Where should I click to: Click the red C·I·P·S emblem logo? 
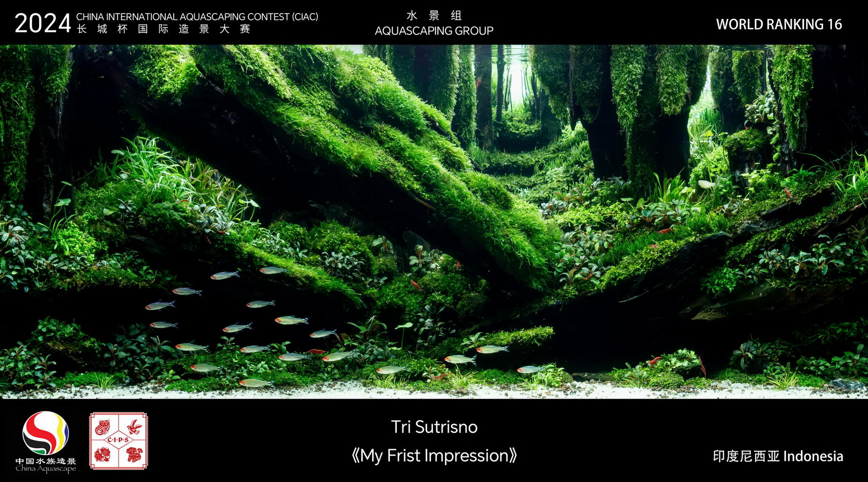[119, 441]
